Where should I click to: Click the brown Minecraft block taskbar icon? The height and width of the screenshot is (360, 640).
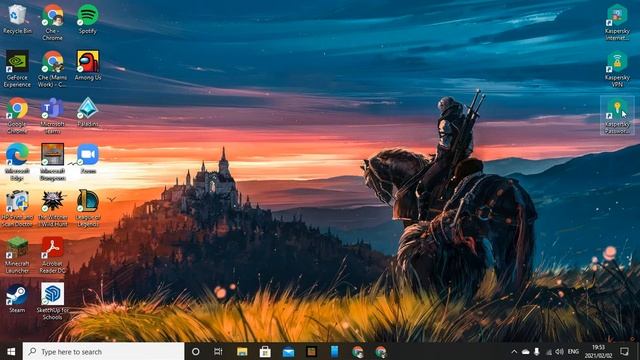coord(311,351)
